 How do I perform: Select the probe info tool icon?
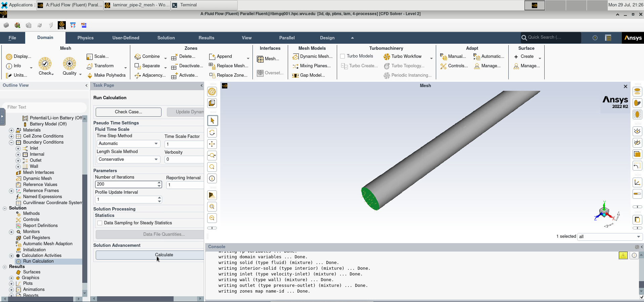[212, 178]
